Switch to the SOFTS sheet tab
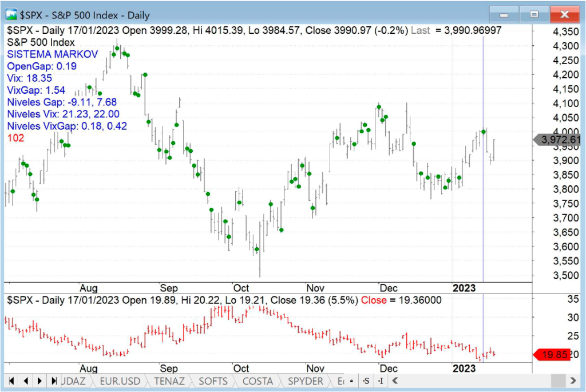 213,381
